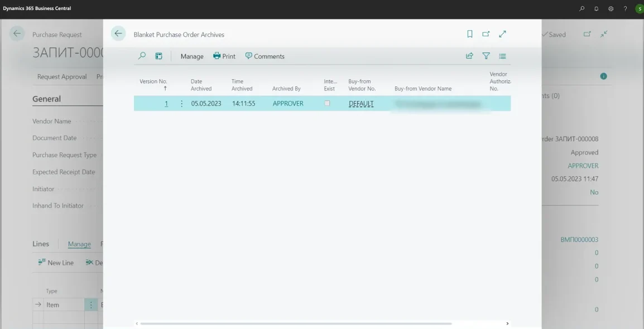Viewport: 644px width, 329px height.
Task: Click the share icon in the archive toolbar
Action: point(469,56)
